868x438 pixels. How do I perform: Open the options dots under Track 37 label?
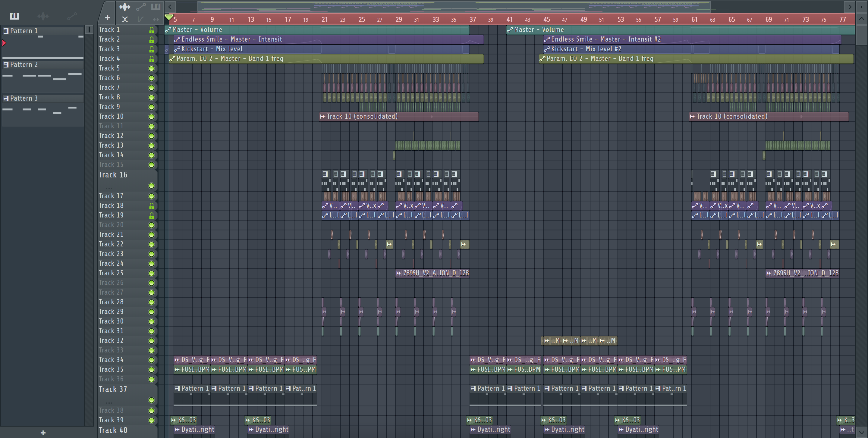coord(109,402)
